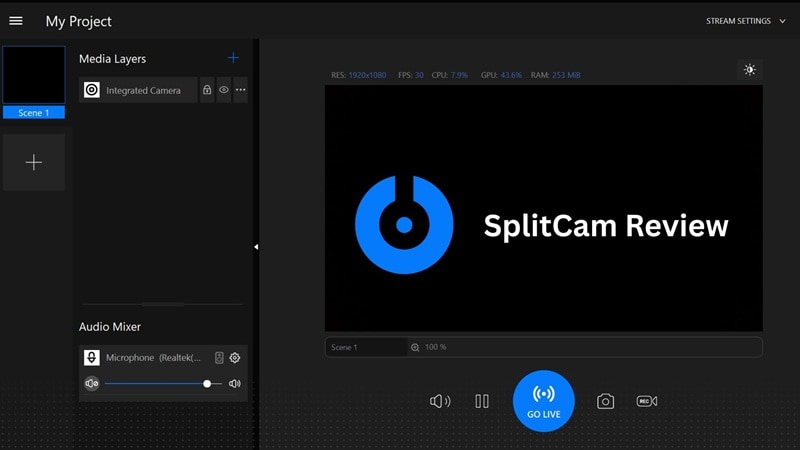The image size is (800, 450).
Task: Click the microphone max volume speaker icon
Action: point(235,383)
